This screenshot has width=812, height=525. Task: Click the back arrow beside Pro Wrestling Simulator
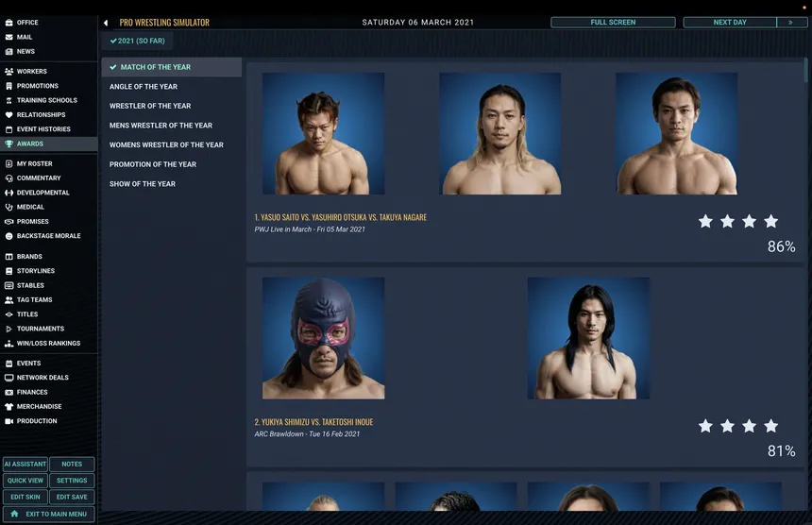[106, 23]
